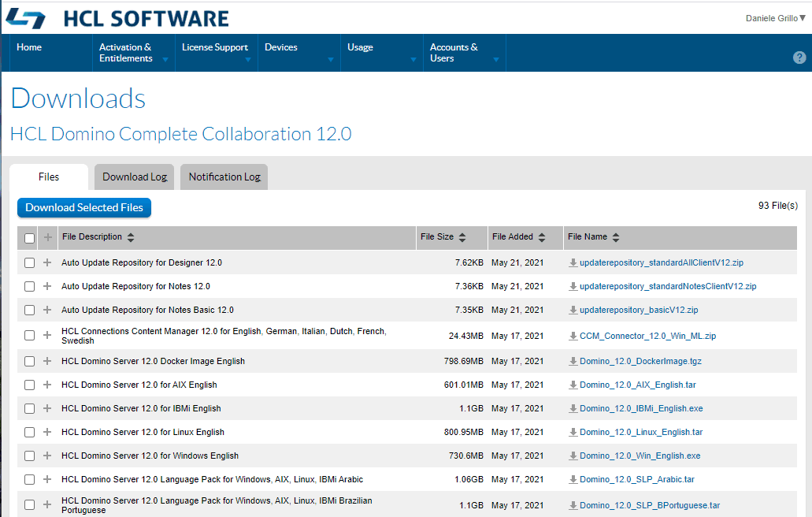Screen dimensions: 812x517
Task: Click the 93 File(s) count
Action: point(778,206)
